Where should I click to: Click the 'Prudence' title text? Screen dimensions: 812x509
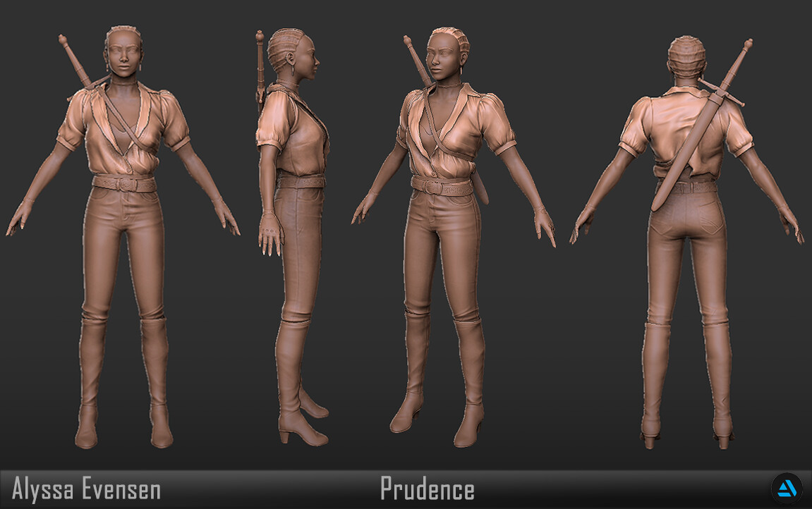pyautogui.click(x=428, y=489)
